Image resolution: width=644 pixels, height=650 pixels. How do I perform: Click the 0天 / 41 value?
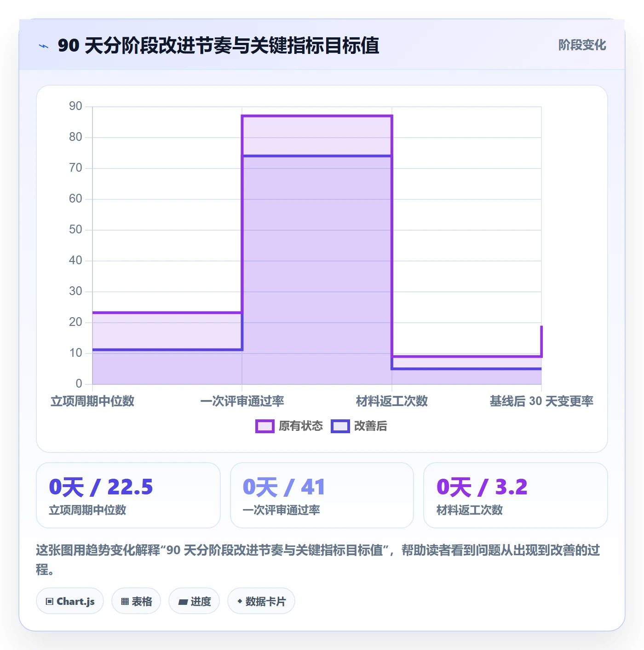coord(284,487)
